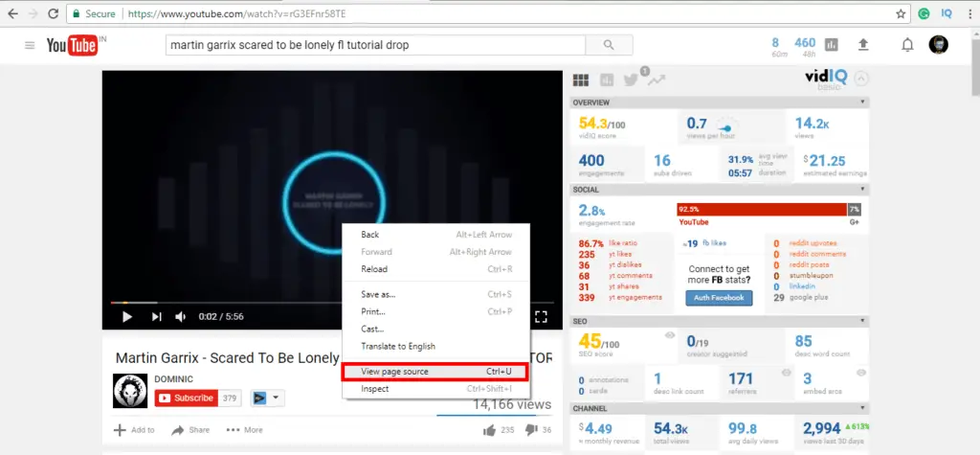Select Back in the context menu
The width and height of the screenshot is (980, 455).
[435, 235]
